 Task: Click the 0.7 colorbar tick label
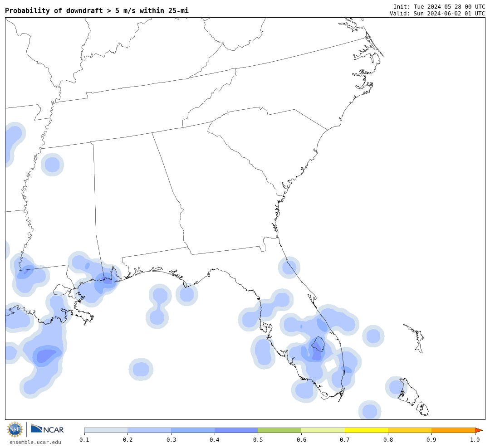coord(345,439)
